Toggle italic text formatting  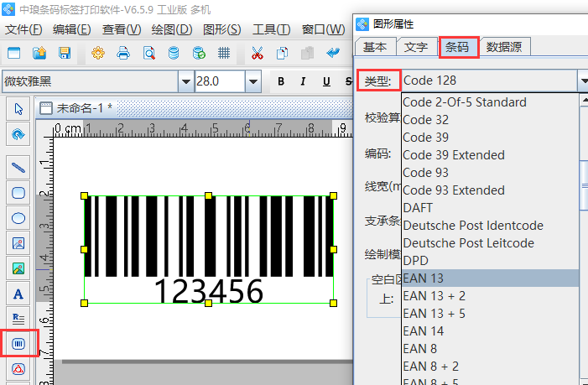click(303, 81)
